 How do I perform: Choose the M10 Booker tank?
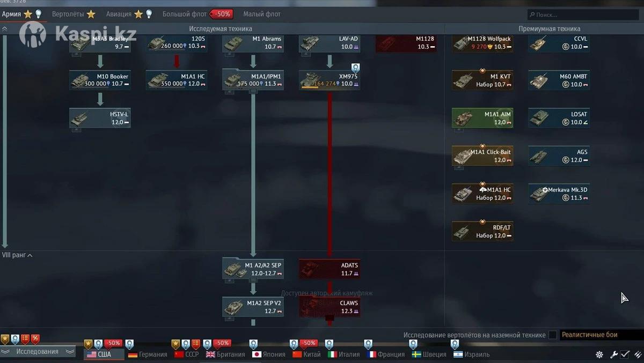point(100,80)
